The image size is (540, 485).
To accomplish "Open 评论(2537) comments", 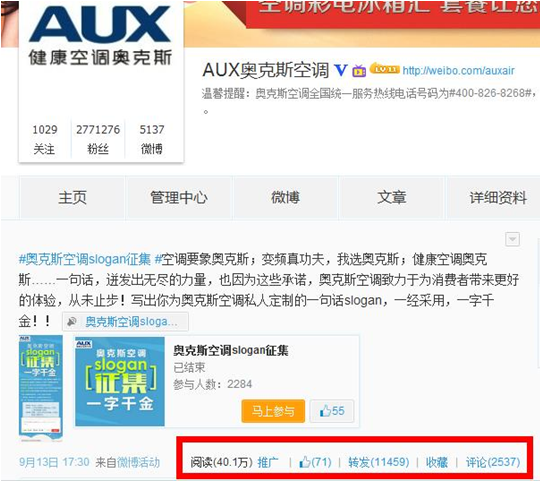I will tap(492, 462).
